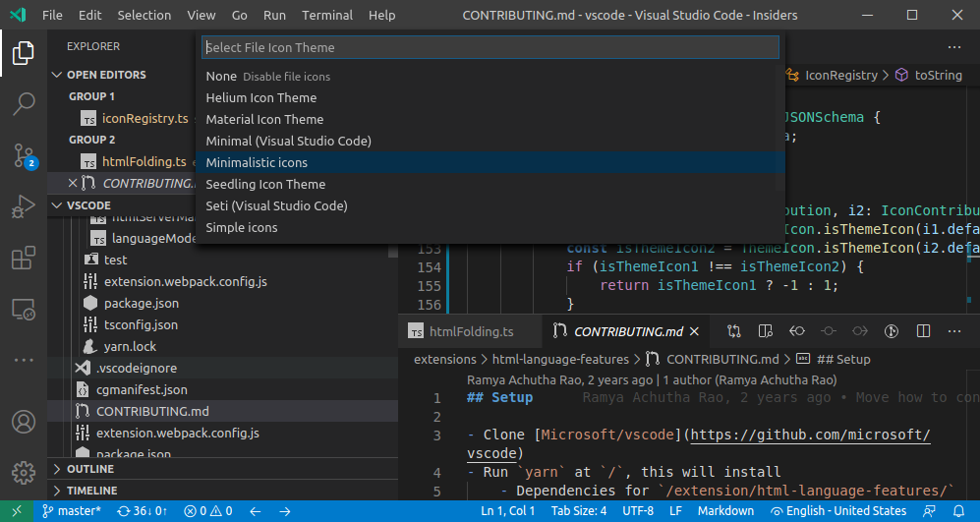This screenshot has width=980, height=522.
Task: Choose Seti (Visual Studio Code) icon theme
Action: [276, 205]
